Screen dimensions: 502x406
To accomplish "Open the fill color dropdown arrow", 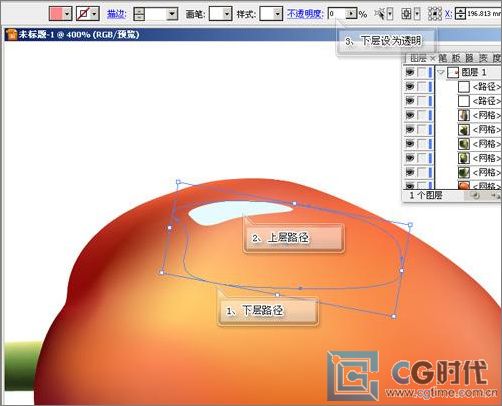I will point(67,14).
